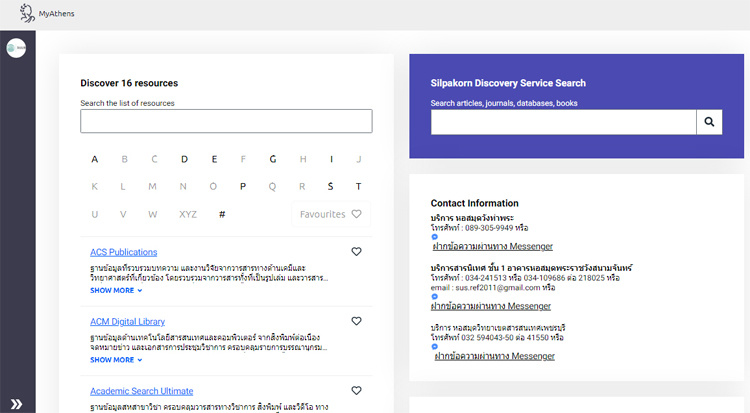Click the Contact Information heading
Viewport: 750px width, 413px height.
474,203
